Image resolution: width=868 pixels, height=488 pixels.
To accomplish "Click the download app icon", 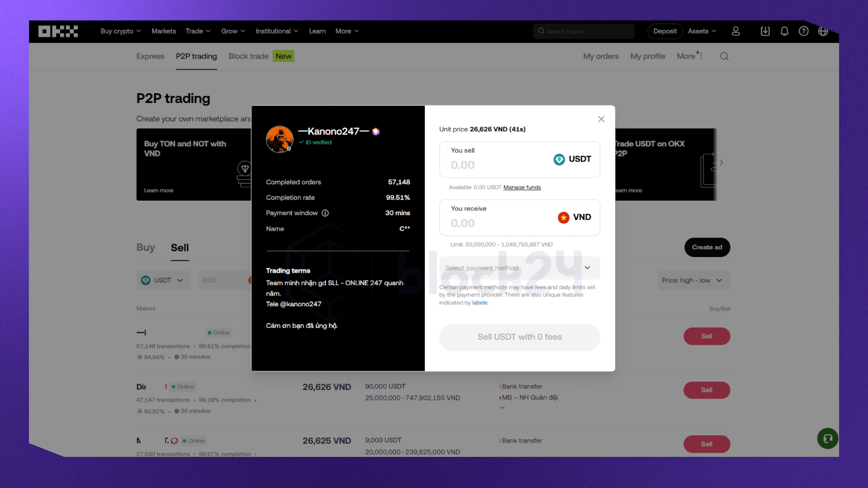I will pyautogui.click(x=765, y=31).
